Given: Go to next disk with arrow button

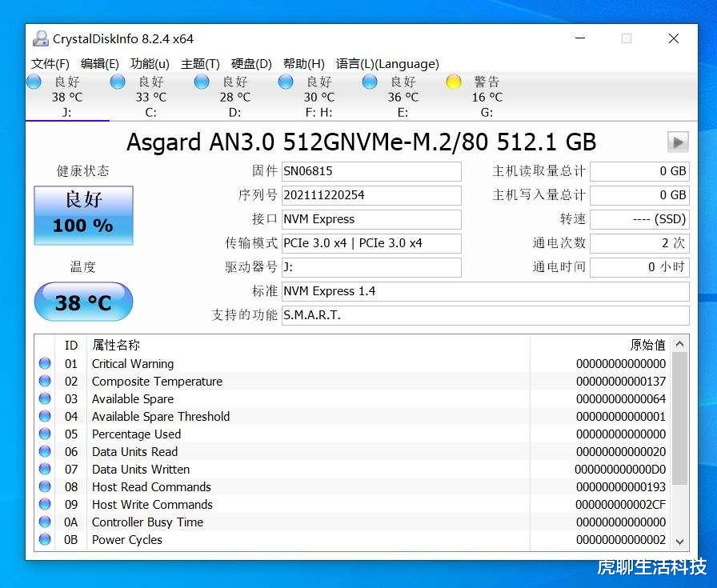Looking at the screenshot, I should click(678, 142).
